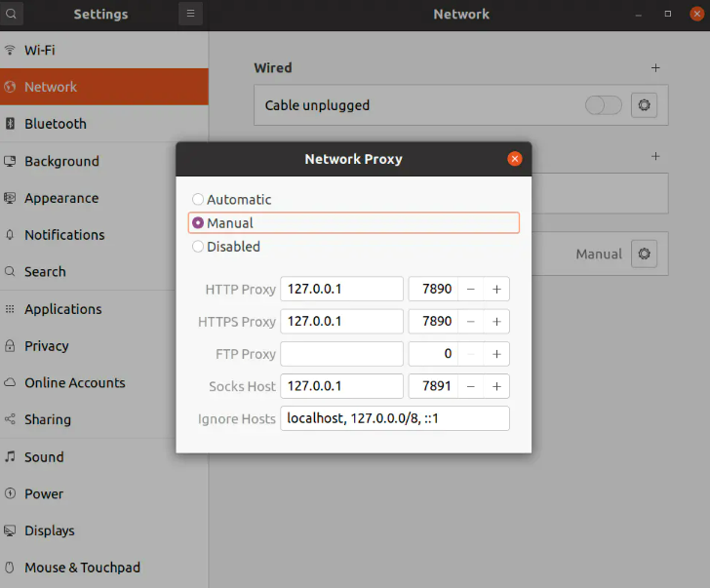The image size is (710, 588).
Task: Open Power settings row
Action: [x=104, y=493]
